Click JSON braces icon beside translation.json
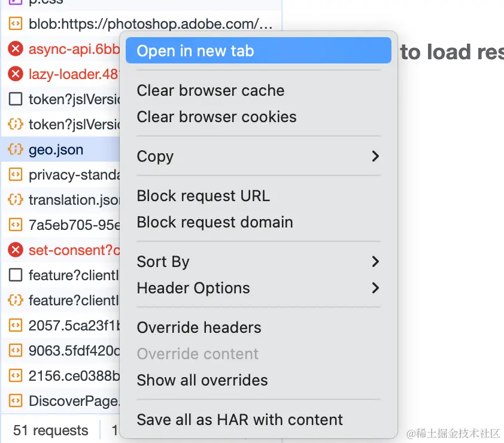This screenshot has height=443, width=504. pos(16,199)
